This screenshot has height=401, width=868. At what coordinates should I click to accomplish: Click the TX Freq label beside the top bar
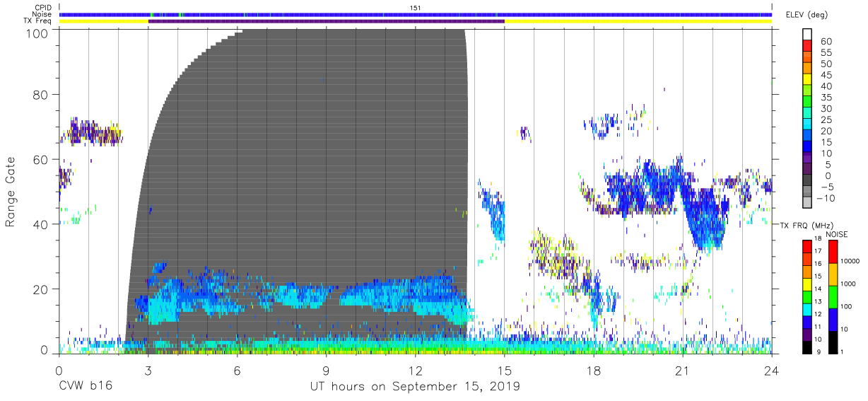click(38, 21)
